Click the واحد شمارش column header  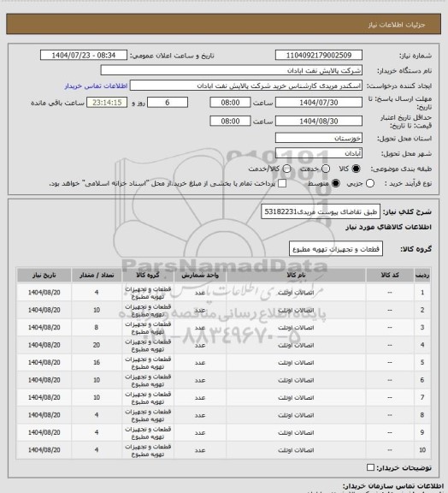click(x=200, y=275)
